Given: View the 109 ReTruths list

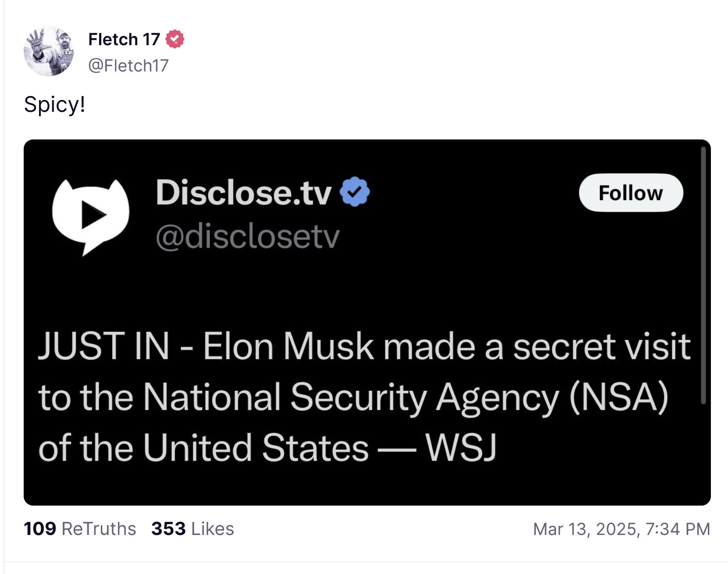Looking at the screenshot, I should pyautogui.click(x=80, y=529).
